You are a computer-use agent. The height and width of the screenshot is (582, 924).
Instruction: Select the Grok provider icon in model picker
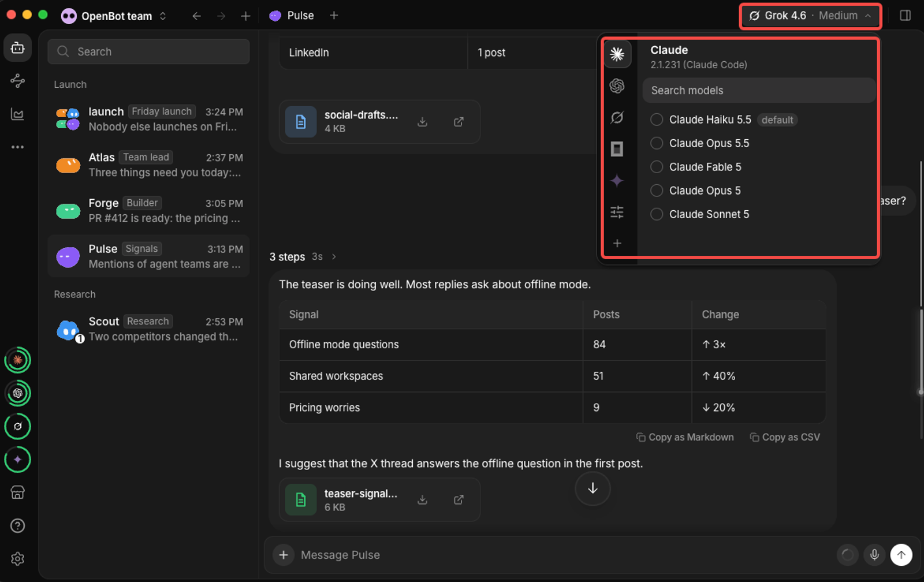click(x=617, y=118)
